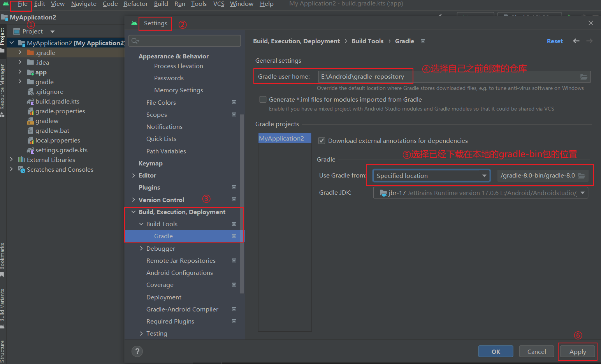
Task: Expand the .gradle folder in project tree
Action: click(x=20, y=53)
